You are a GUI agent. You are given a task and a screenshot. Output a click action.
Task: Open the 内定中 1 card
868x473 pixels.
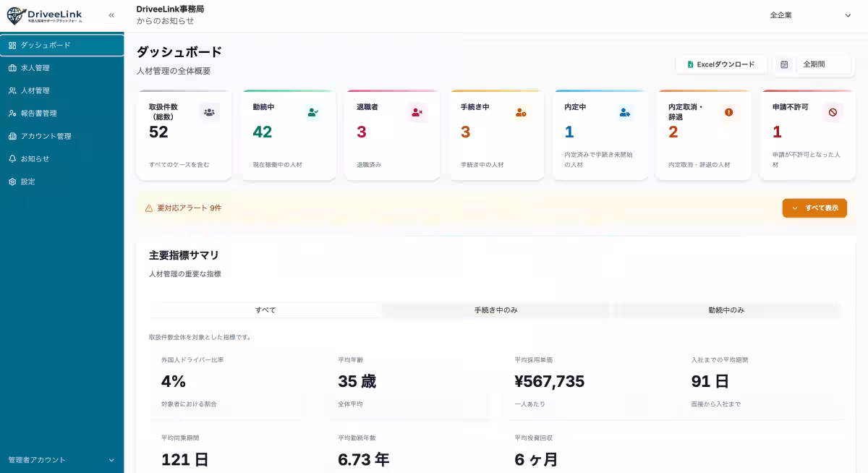600,135
